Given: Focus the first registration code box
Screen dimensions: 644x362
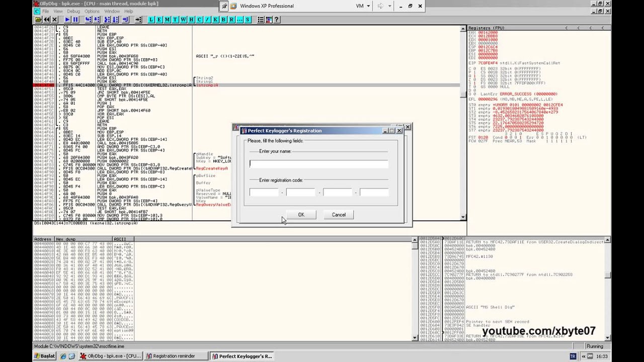Looking at the screenshot, I should 264,192.
